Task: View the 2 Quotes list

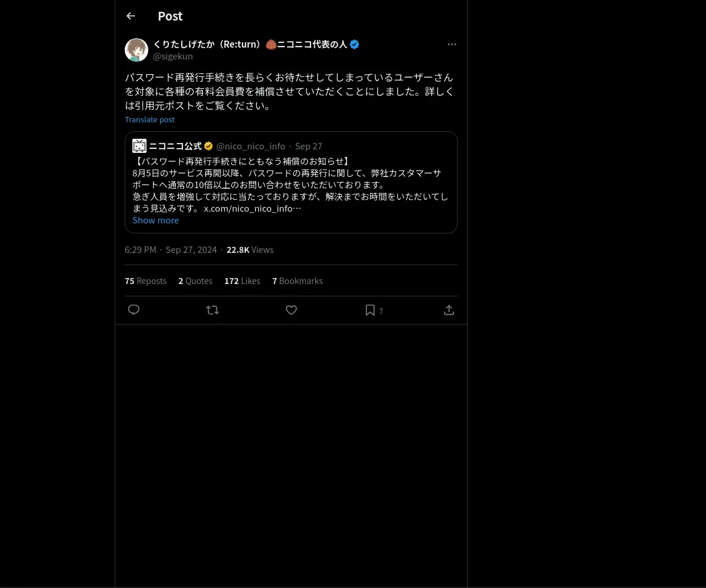Action: [x=195, y=281]
